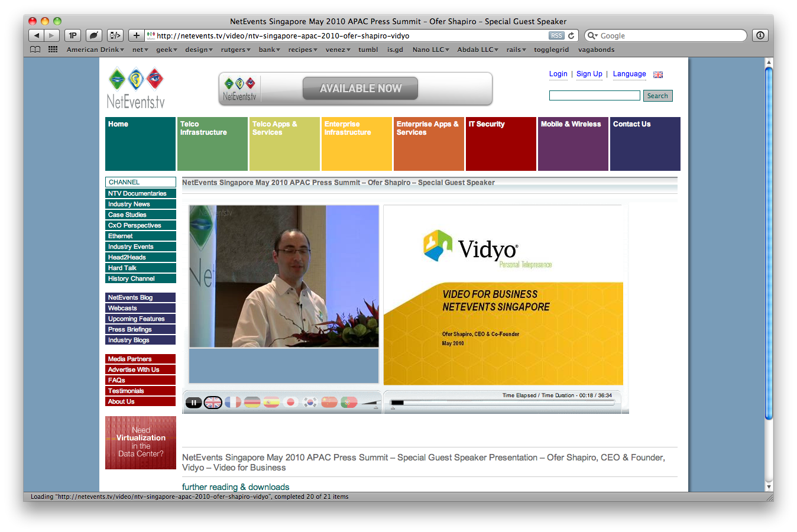Select the French flag audio language
This screenshot has width=797, height=532.
(x=233, y=403)
